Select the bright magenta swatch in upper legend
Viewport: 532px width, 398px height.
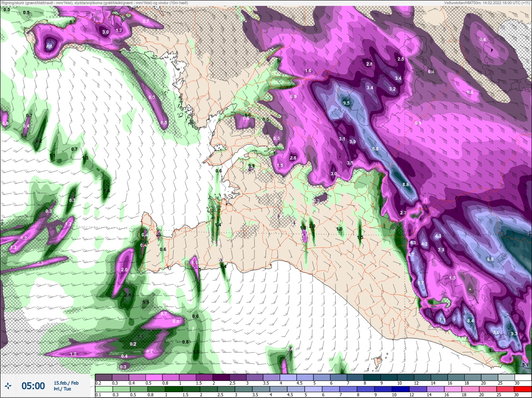tap(154, 378)
